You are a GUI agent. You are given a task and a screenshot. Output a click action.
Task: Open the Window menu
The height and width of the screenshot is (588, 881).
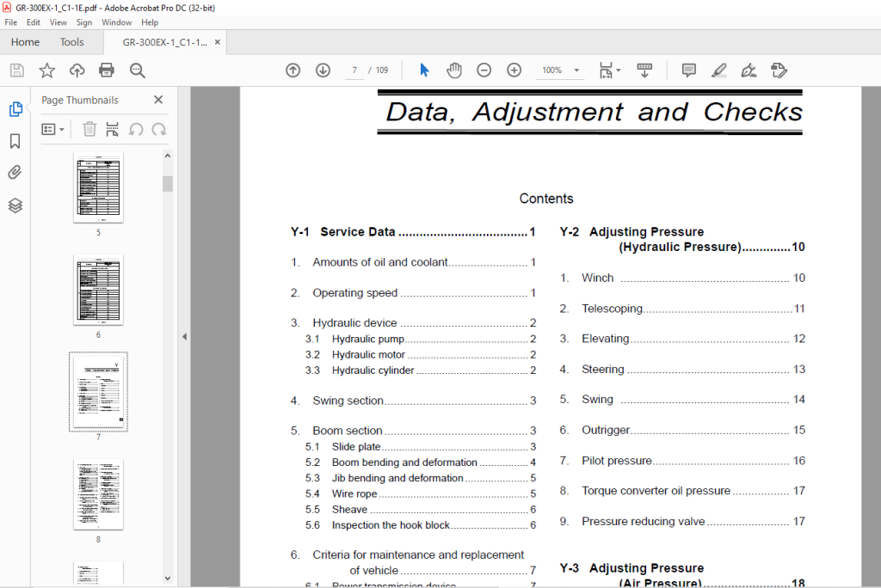coord(116,22)
